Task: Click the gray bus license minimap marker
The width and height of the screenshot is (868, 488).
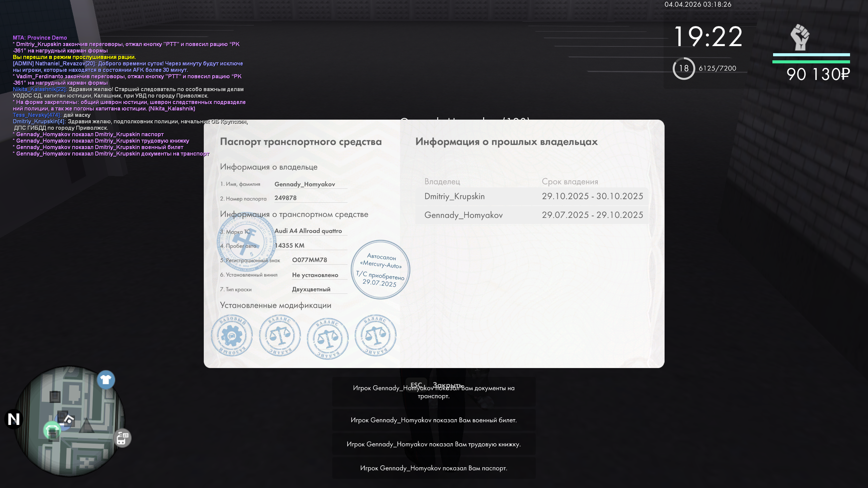Action: click(x=122, y=438)
